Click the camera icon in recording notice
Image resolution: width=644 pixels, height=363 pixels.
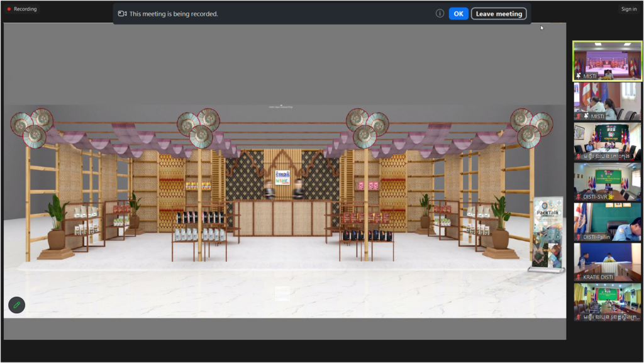(122, 14)
